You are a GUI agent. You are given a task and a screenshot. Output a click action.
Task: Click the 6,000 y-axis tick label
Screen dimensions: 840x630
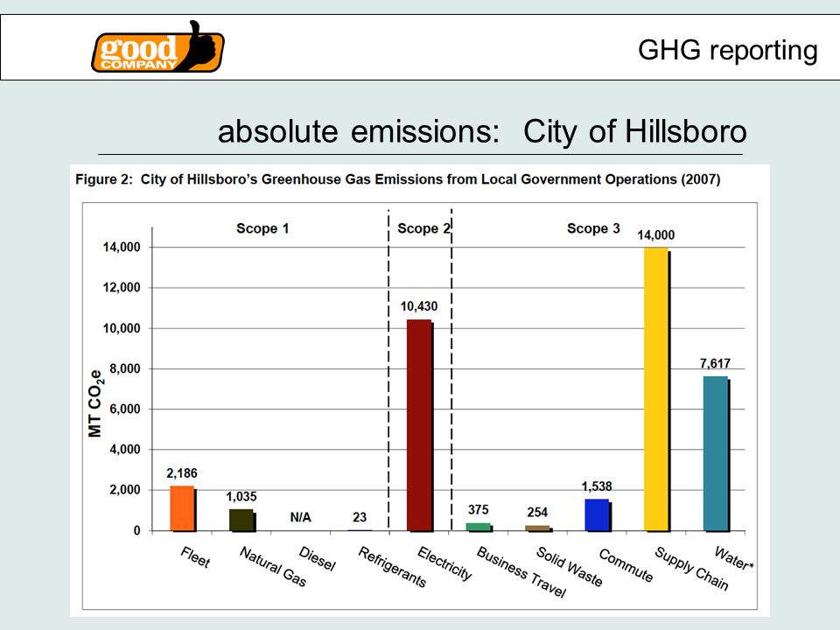[x=125, y=409]
